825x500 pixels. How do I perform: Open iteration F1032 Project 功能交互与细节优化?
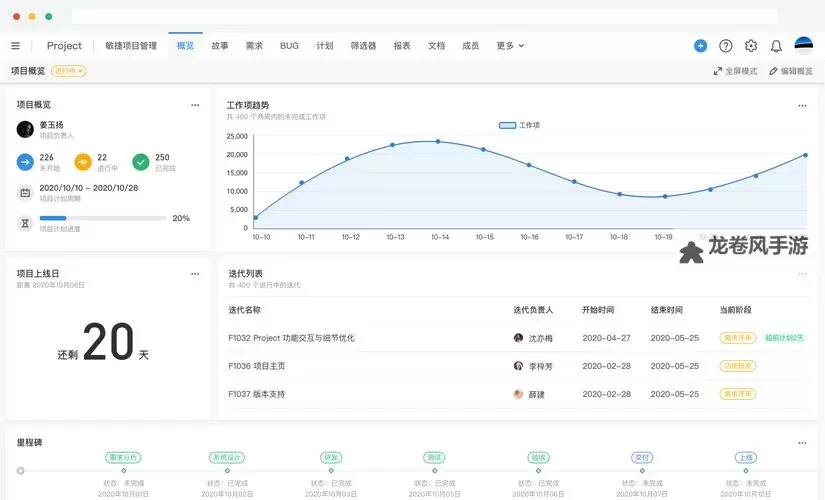pyautogui.click(x=291, y=338)
